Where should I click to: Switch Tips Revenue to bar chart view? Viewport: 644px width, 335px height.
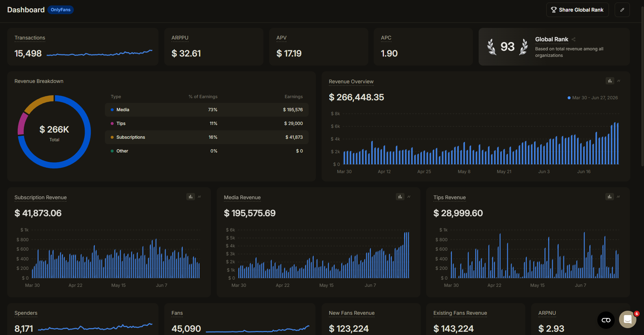tap(610, 197)
